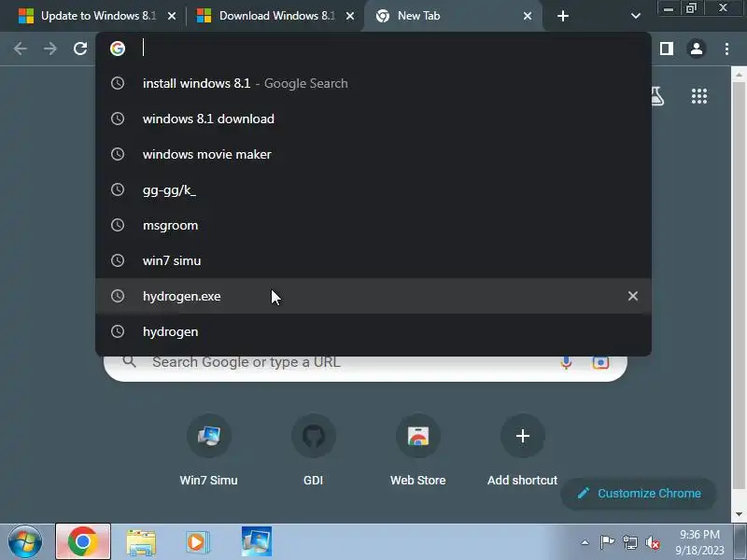Viewport: 747px width, 560px height.
Task: Add a new shortcut tile
Action: click(x=522, y=450)
